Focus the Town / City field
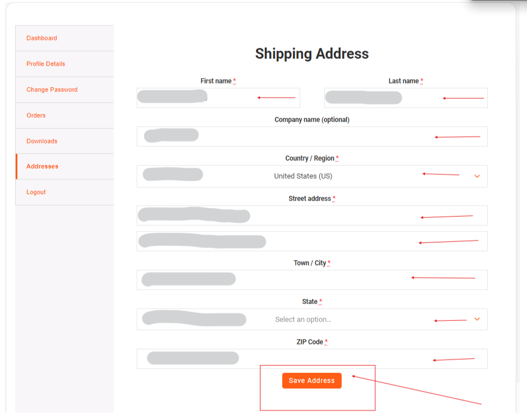This screenshot has height=420, width=527. [x=312, y=280]
